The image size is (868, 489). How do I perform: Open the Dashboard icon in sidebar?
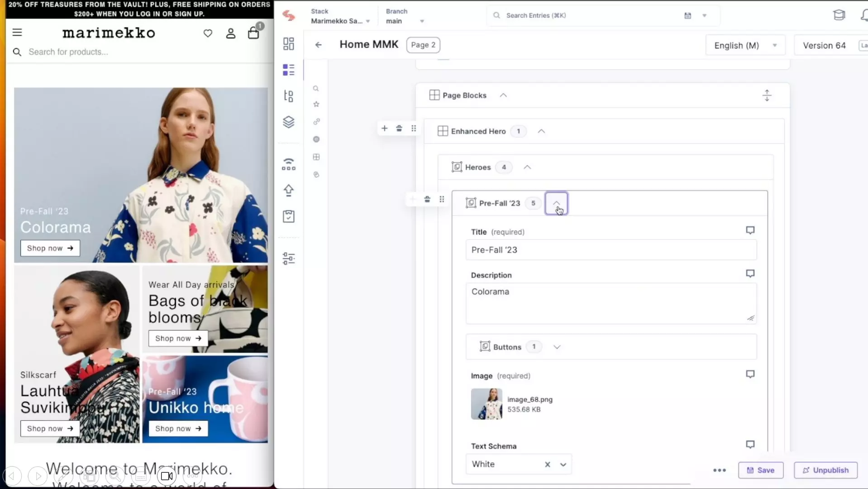point(289,43)
